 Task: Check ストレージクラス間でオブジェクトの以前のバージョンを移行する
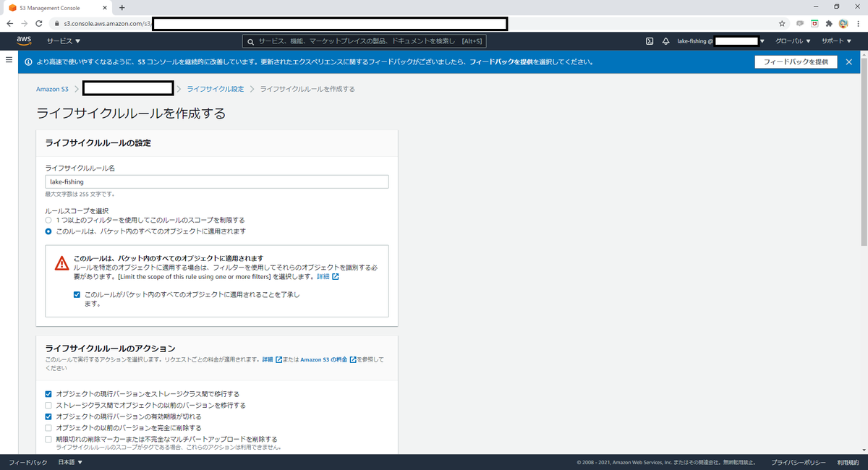pyautogui.click(x=48, y=406)
